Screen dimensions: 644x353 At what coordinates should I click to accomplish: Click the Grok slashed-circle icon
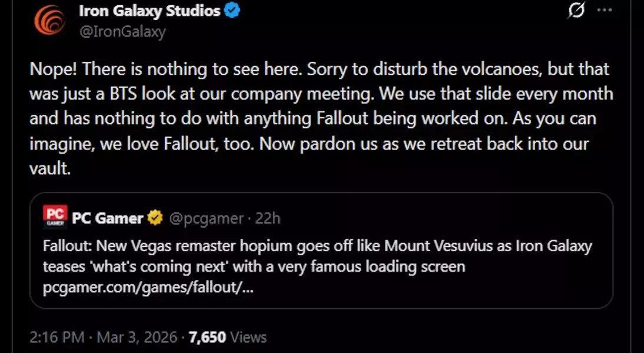tap(577, 11)
